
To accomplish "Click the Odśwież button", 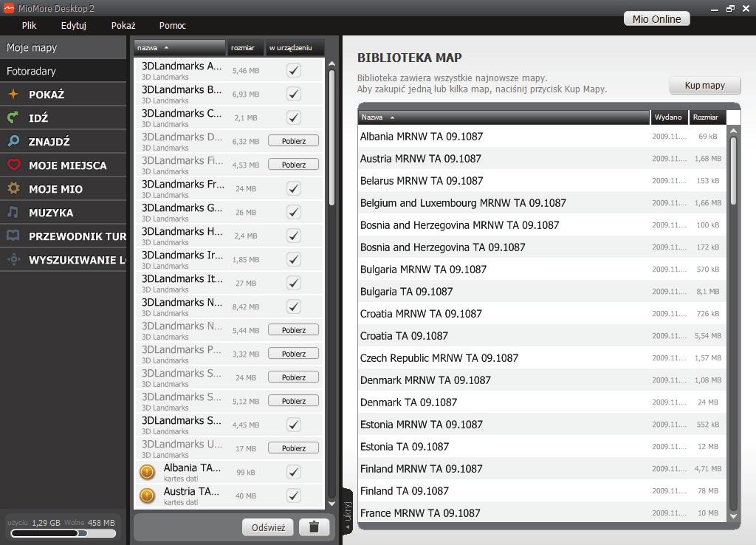I will pos(268,527).
